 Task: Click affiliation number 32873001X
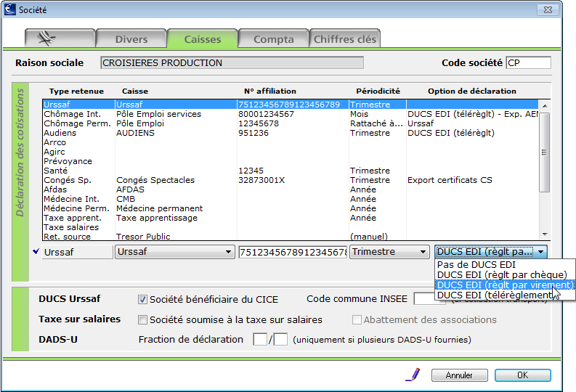(261, 180)
